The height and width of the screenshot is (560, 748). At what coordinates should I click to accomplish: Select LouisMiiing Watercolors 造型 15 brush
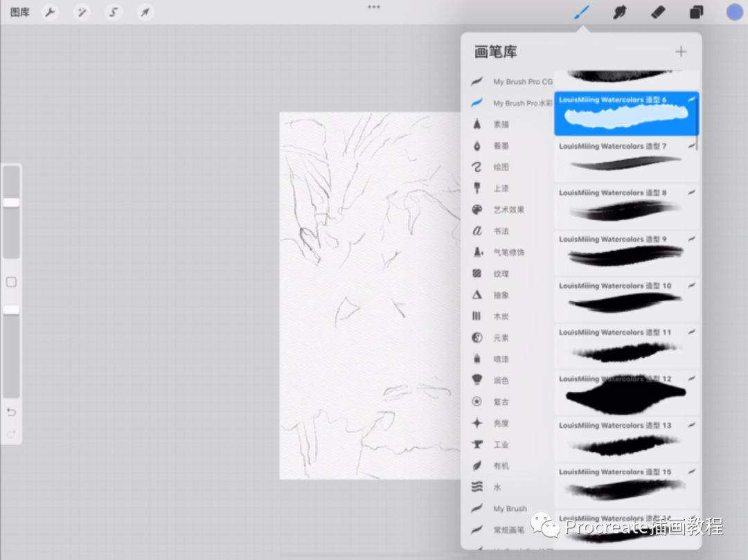(x=626, y=485)
